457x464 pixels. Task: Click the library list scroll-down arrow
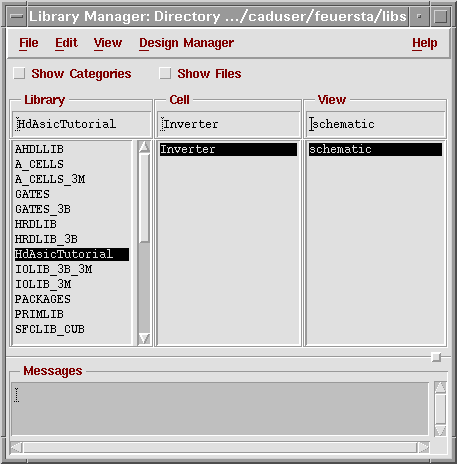pyautogui.click(x=144, y=338)
